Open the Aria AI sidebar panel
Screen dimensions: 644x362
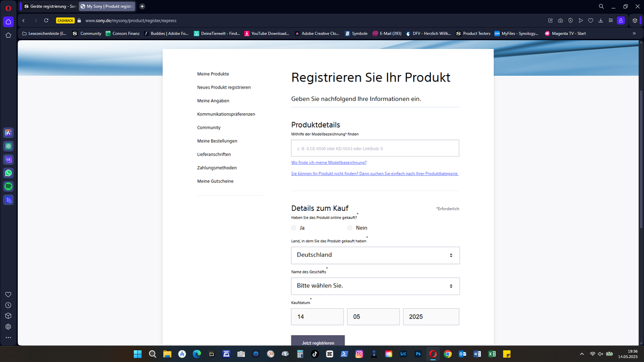pyautogui.click(x=8, y=132)
